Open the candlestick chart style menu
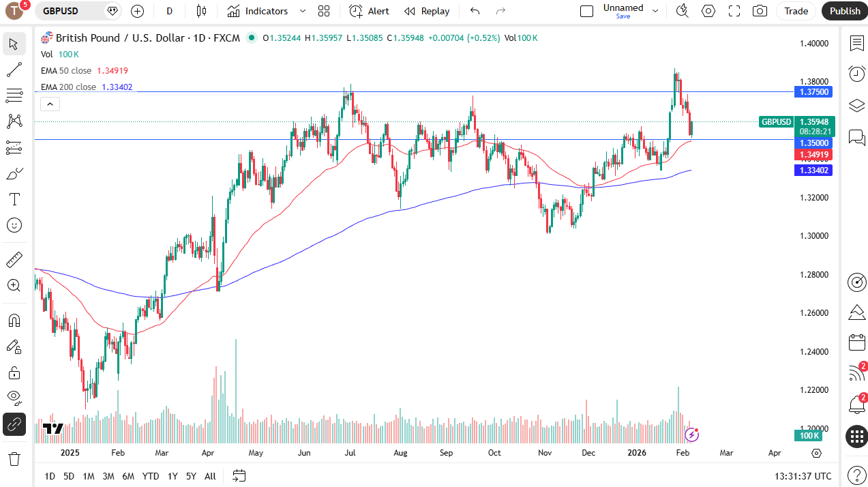868x487 pixels. pyautogui.click(x=200, y=11)
